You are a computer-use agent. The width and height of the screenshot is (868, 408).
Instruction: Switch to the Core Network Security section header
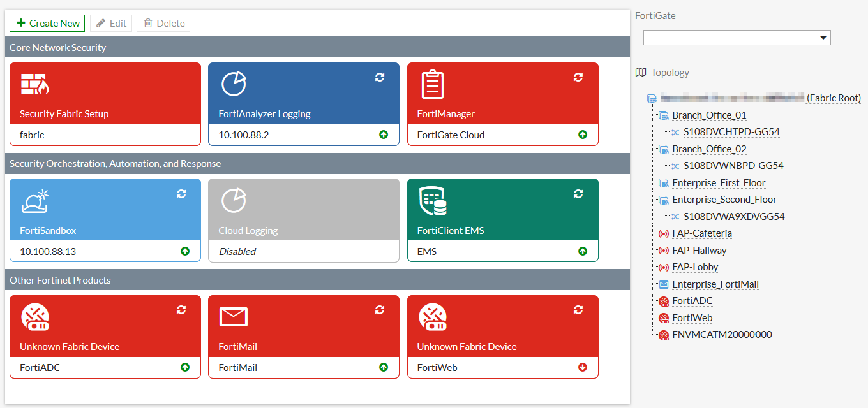click(57, 47)
